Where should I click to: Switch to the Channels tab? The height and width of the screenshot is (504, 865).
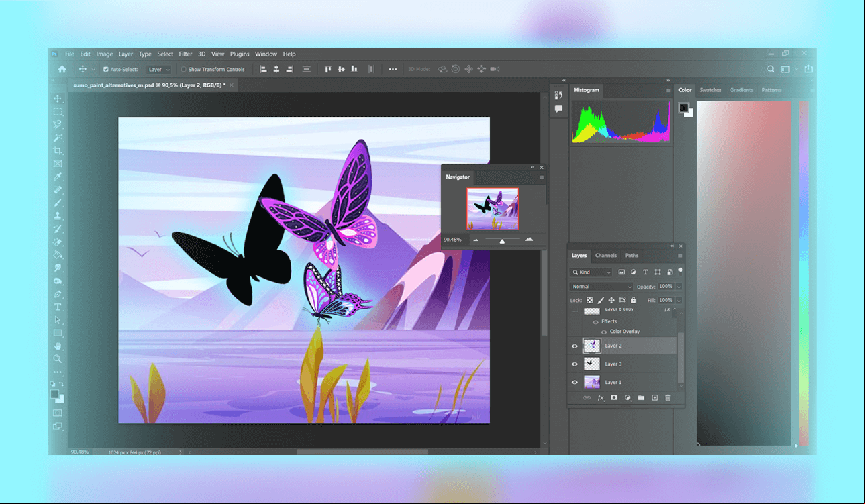coord(606,256)
